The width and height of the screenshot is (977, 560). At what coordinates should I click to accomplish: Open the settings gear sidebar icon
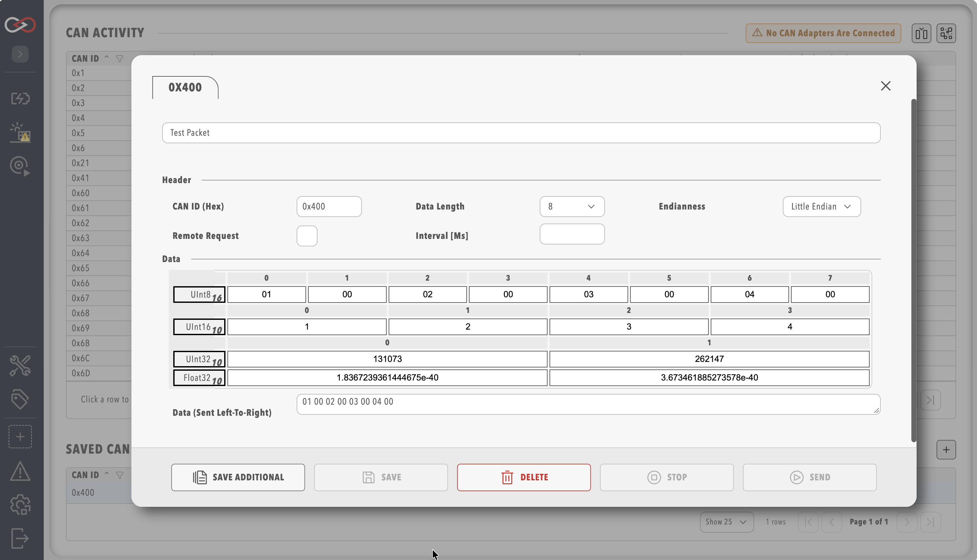click(20, 505)
